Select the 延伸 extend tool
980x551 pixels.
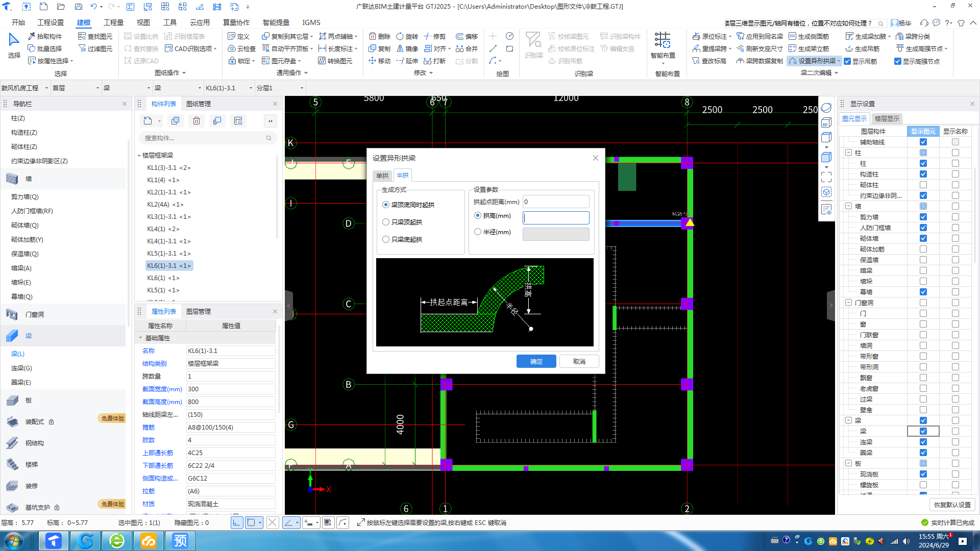pos(407,61)
